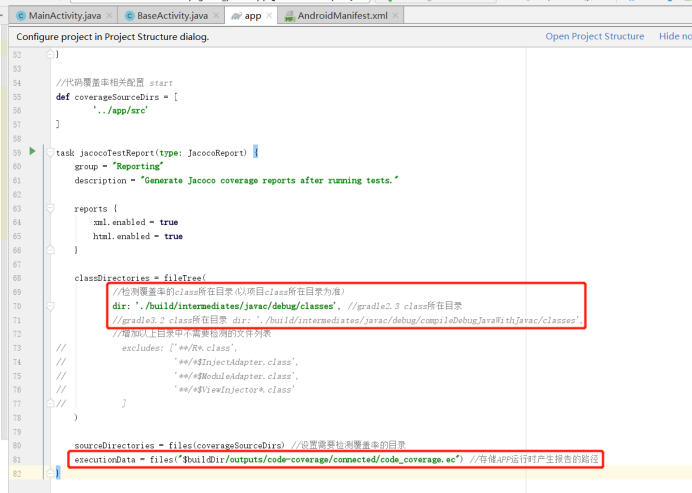
Task: Click the commented excludes '**/R*.class' line
Action: (x=180, y=348)
